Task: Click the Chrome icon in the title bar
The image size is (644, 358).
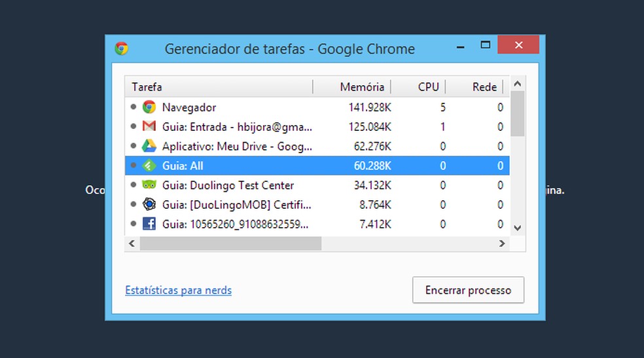Action: point(121,48)
